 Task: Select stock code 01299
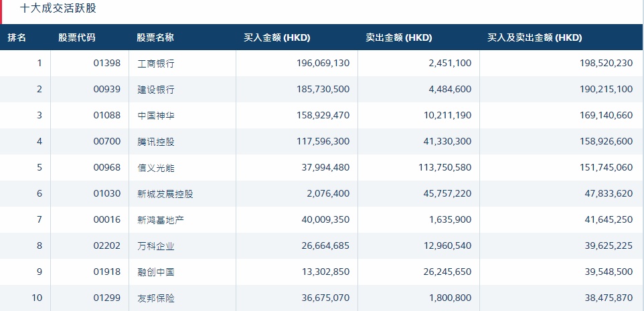[107, 298]
